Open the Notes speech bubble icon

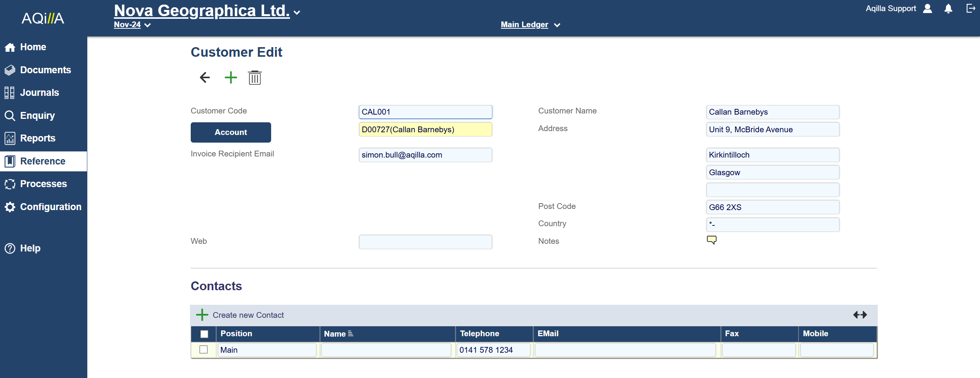(711, 240)
